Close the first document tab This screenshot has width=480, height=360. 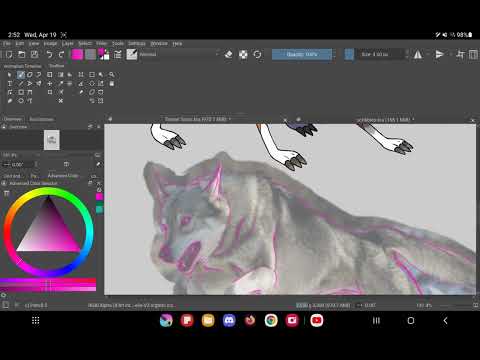[285, 119]
